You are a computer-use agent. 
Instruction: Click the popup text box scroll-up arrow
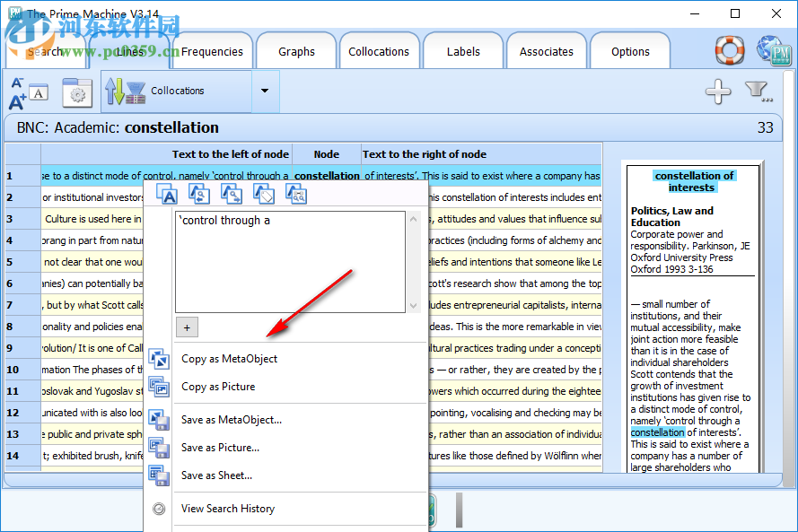413,219
